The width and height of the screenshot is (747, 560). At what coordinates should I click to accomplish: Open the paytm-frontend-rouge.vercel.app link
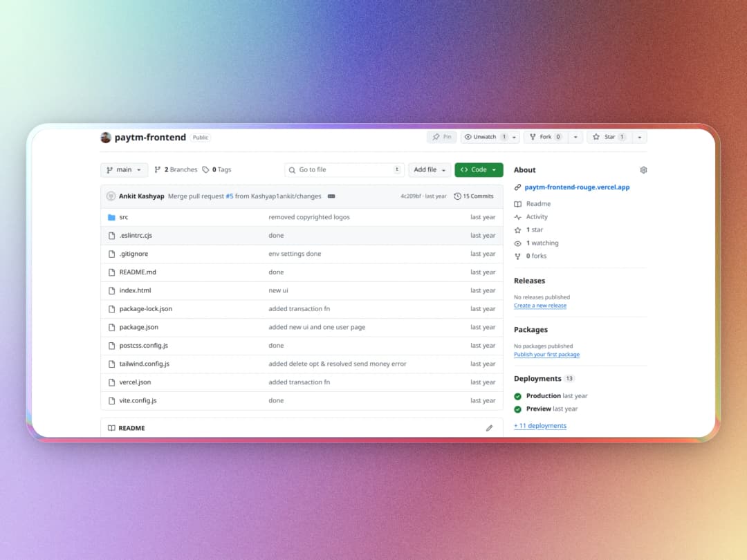[x=577, y=187]
